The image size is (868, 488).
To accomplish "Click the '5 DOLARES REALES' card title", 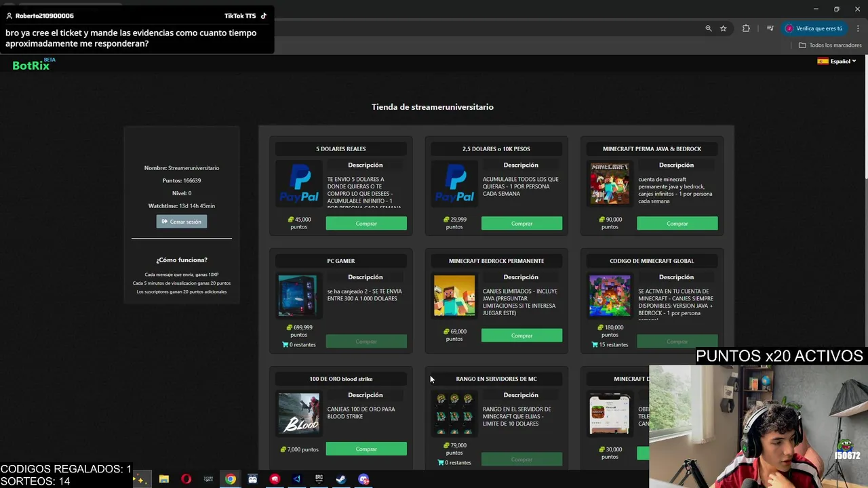I will [x=341, y=149].
